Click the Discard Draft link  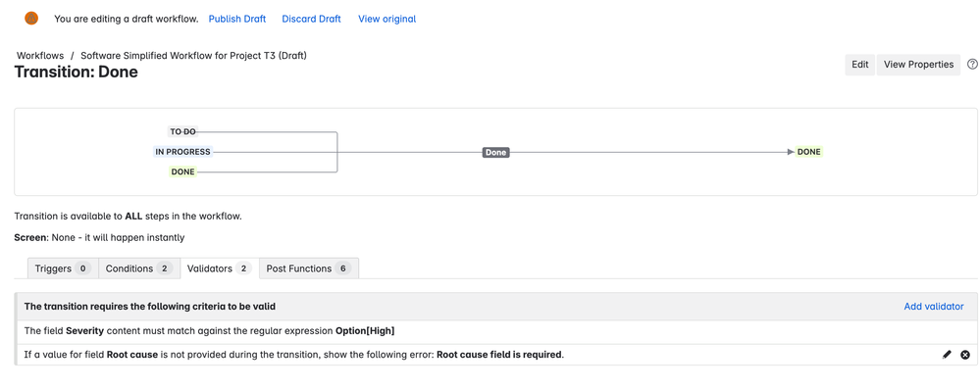(x=311, y=19)
